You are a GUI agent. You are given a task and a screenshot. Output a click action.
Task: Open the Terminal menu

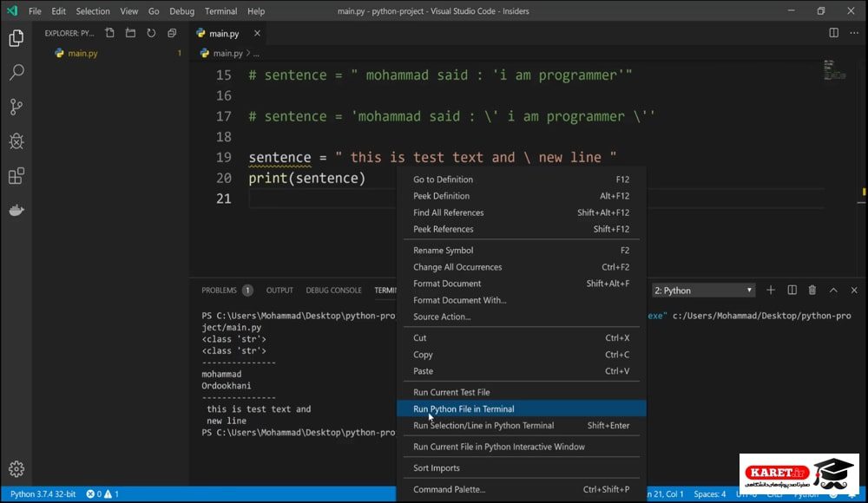pos(220,11)
